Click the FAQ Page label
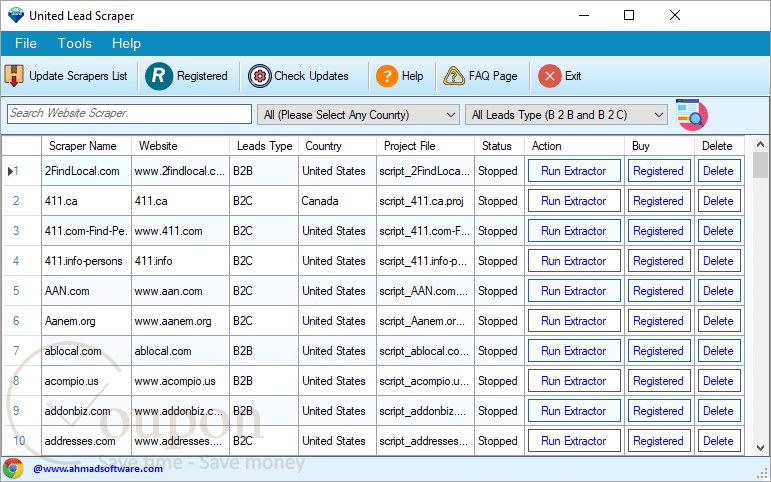Image resolution: width=771 pixels, height=482 pixels. pyautogui.click(x=493, y=76)
